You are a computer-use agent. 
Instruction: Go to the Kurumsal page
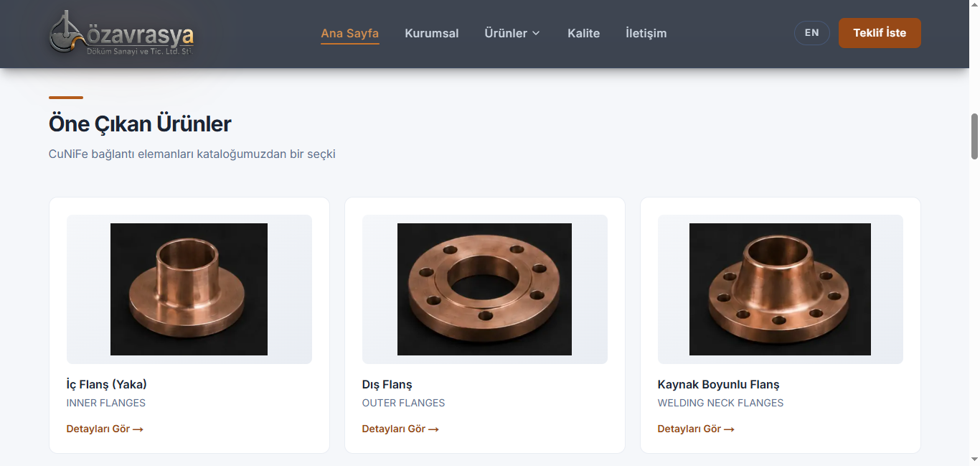[432, 33]
